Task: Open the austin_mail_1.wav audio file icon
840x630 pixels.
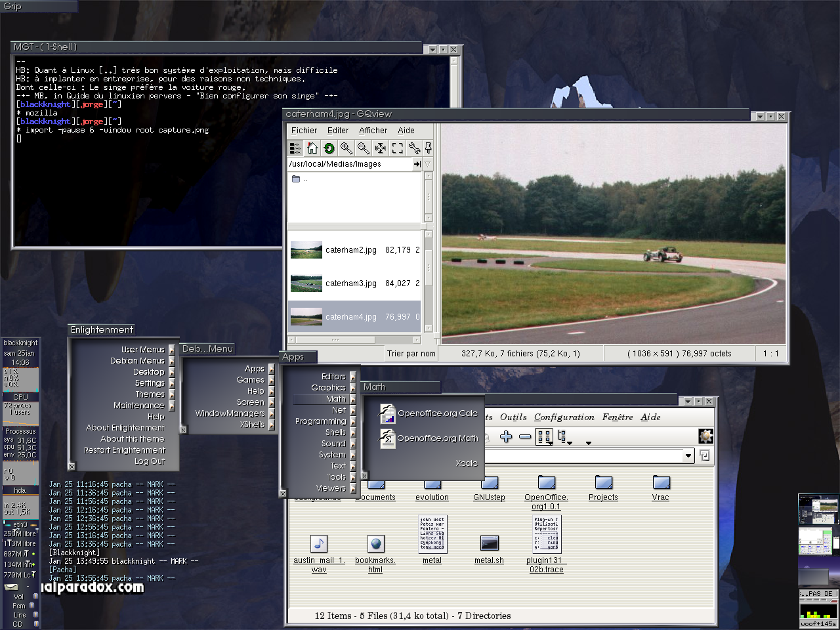Action: [319, 543]
